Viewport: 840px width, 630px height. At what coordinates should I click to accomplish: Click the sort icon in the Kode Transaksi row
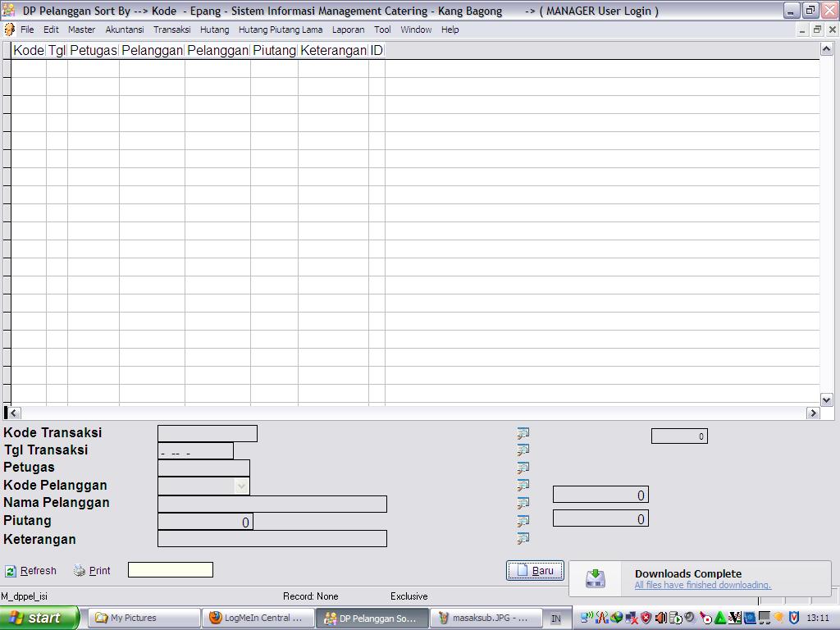[x=523, y=433]
